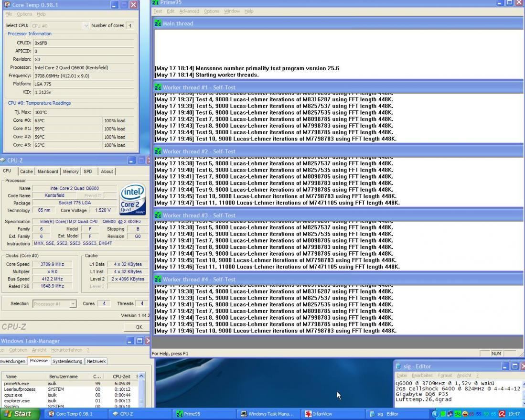Viewport: 525px width, 420px height.
Task: Switch to Prime95 taskbar button
Action: (x=205, y=414)
